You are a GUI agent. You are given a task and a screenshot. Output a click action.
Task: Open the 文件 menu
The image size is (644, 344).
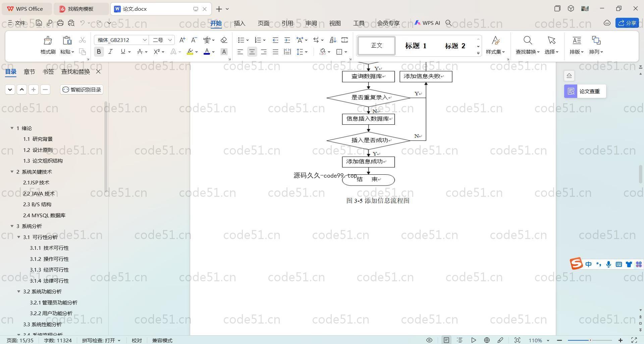(x=17, y=23)
